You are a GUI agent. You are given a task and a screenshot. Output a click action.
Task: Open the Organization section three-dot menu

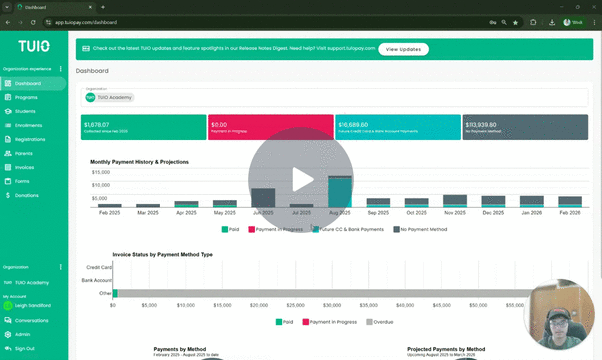click(61, 267)
